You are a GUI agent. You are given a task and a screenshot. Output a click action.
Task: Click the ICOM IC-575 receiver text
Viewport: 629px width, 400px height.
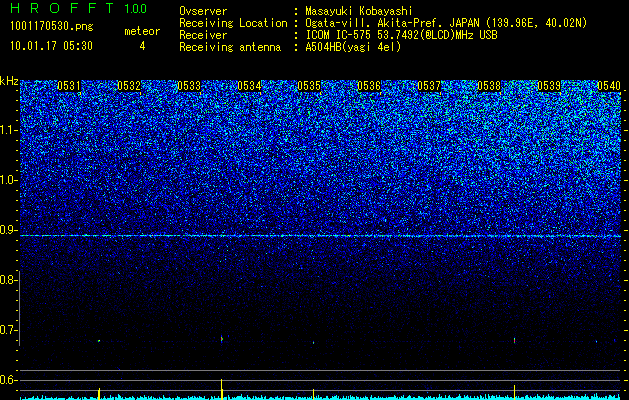point(401,35)
